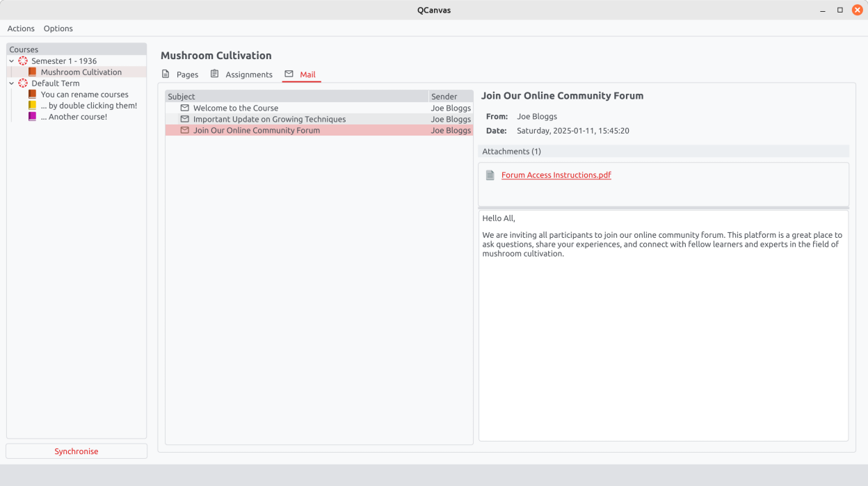Sort mail by the Subject column header

click(297, 97)
